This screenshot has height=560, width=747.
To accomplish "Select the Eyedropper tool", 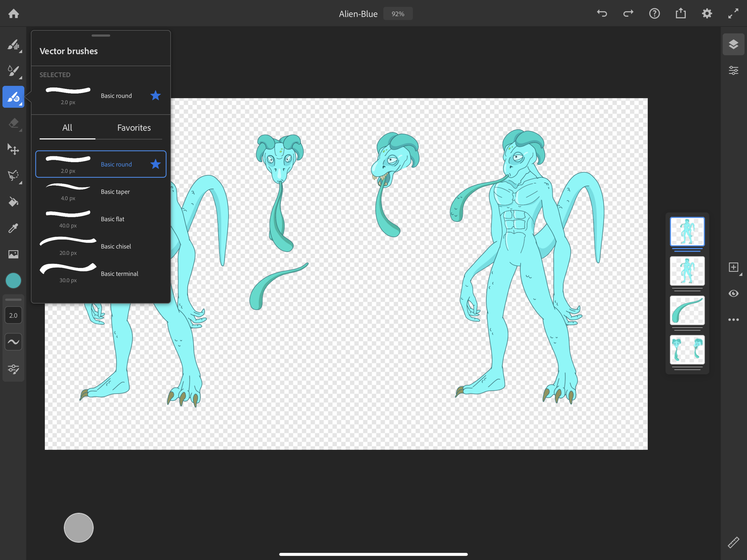I will tap(13, 228).
